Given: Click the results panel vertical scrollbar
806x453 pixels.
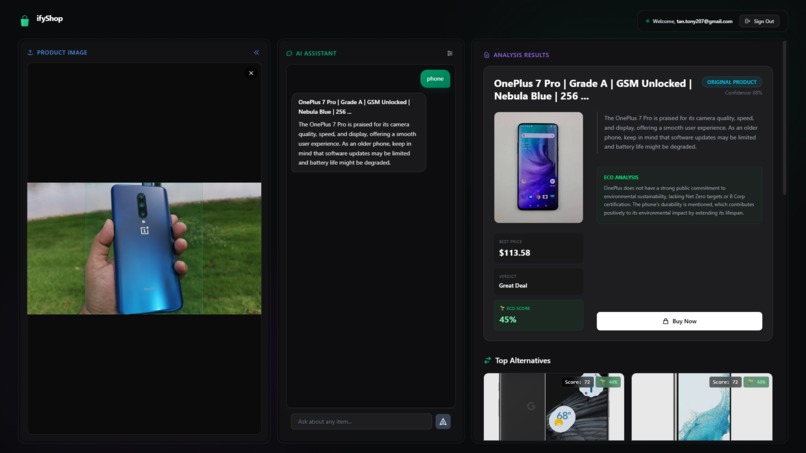Looking at the screenshot, I should click(784, 118).
